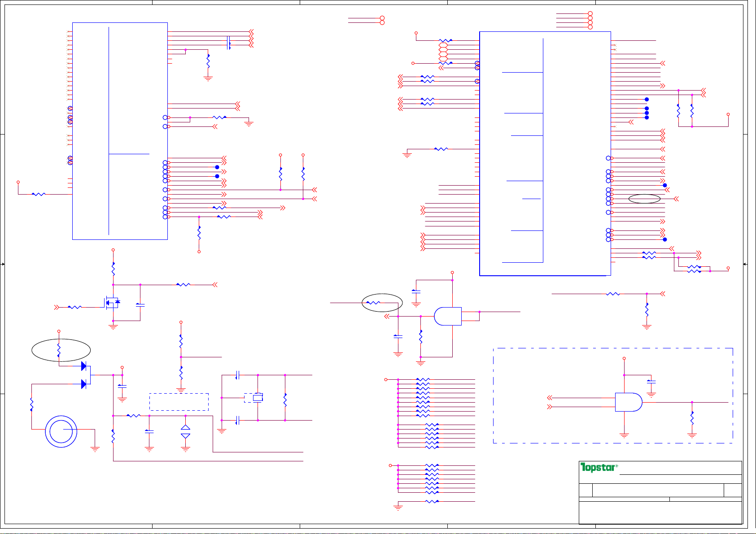Select the resistor parallel to the crystal
This screenshot has width=756, height=534.
[x=285, y=400]
